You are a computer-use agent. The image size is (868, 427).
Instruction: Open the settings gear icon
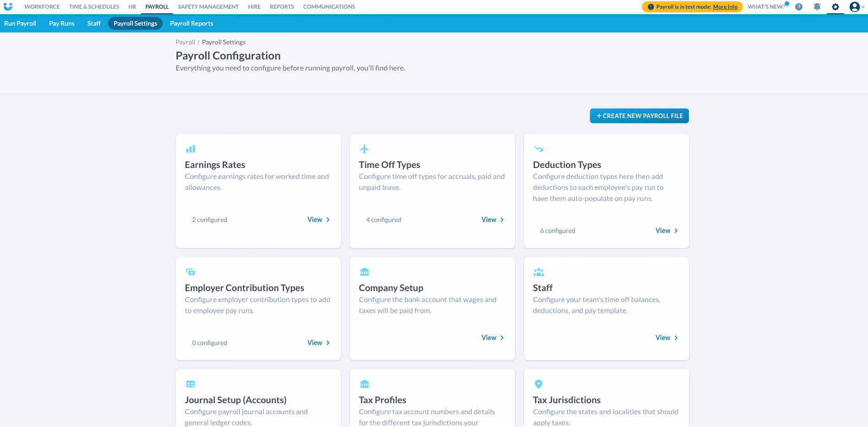pyautogui.click(x=835, y=7)
